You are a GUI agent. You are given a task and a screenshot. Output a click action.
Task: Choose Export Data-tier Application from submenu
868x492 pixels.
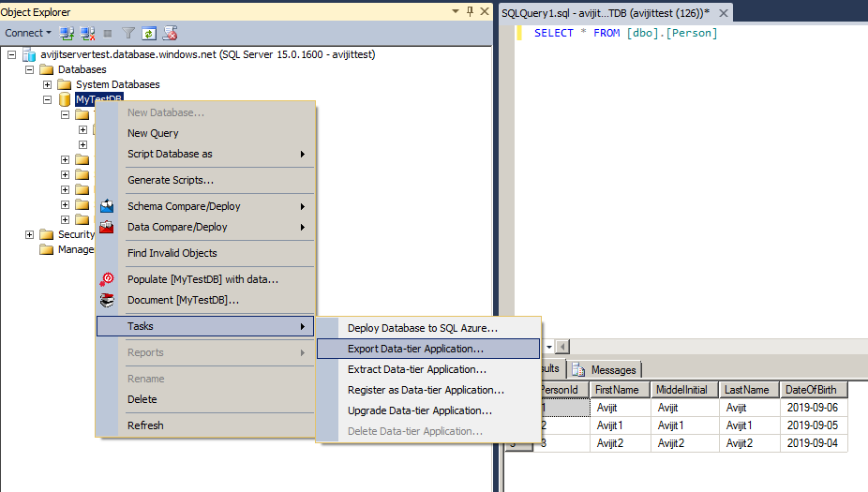point(415,349)
